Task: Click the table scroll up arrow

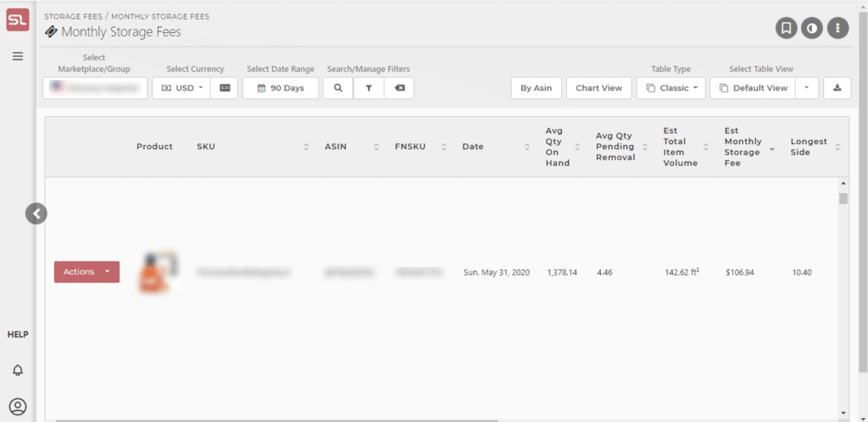Action: [x=843, y=183]
